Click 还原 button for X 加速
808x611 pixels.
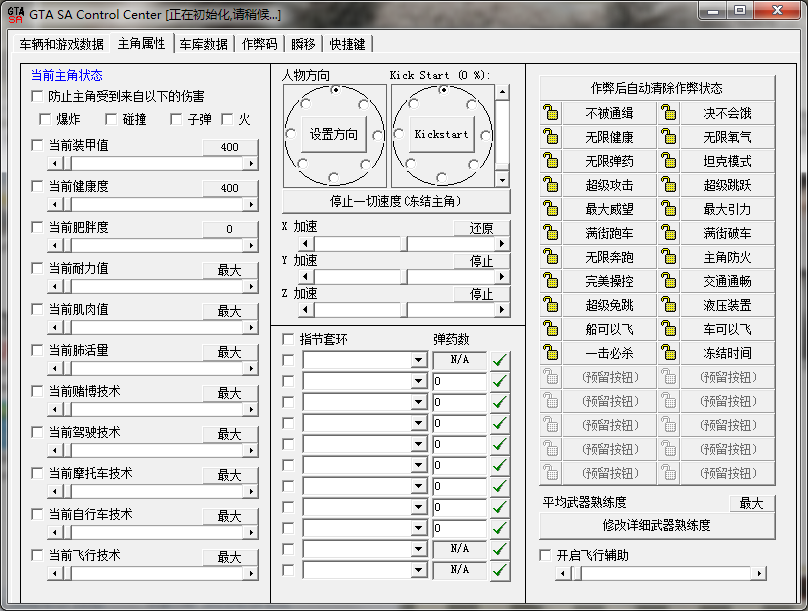[x=481, y=228]
